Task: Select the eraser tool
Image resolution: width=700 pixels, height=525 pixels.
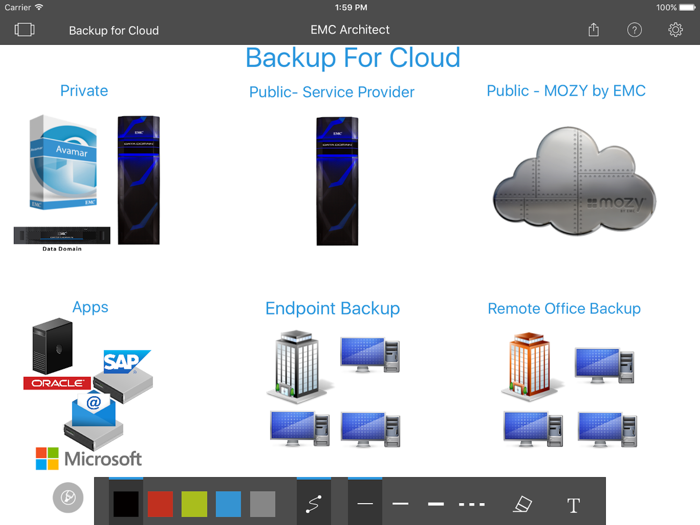Action: click(522, 504)
